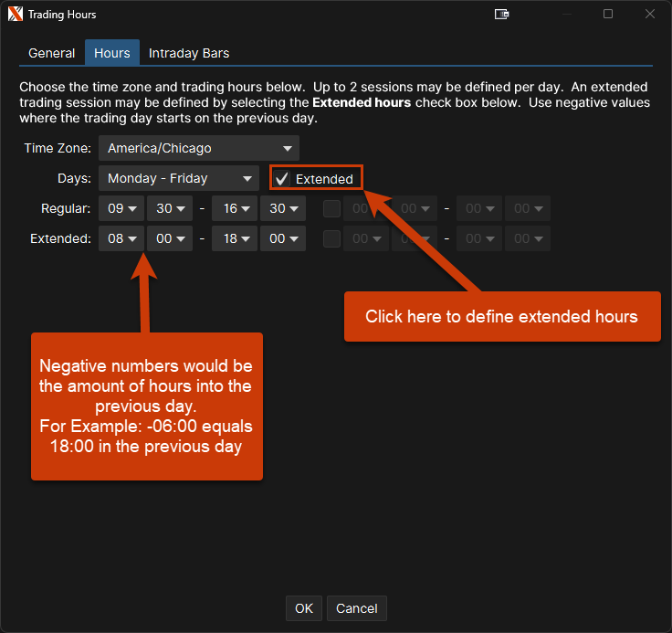Click the window link icon in title bar
672x633 pixels.
(501, 15)
